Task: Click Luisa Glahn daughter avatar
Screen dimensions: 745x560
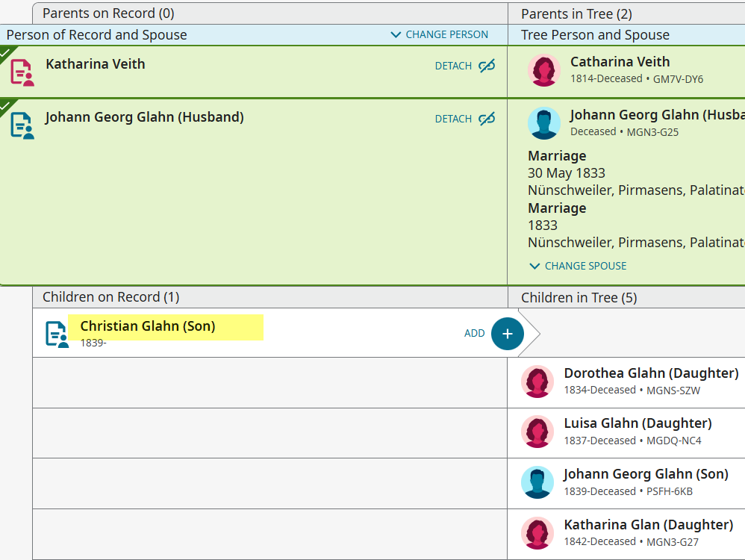Action: point(537,432)
